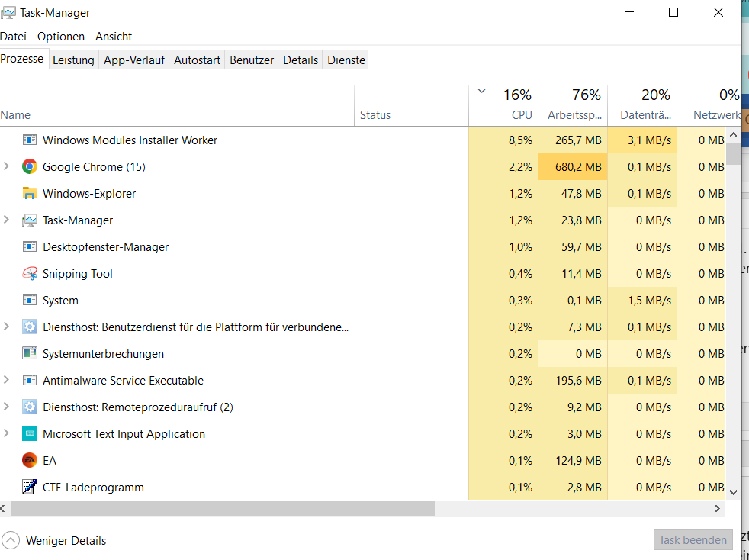Expand the Microsoft Text Input Application entry

(x=6, y=434)
